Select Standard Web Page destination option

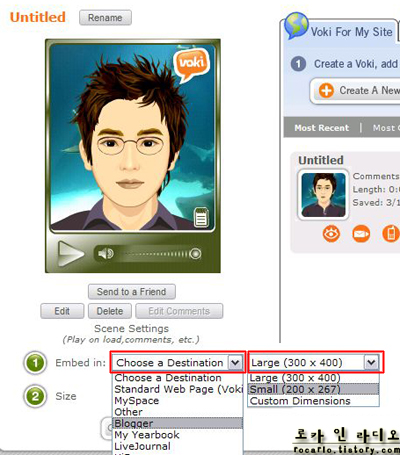coord(178,389)
